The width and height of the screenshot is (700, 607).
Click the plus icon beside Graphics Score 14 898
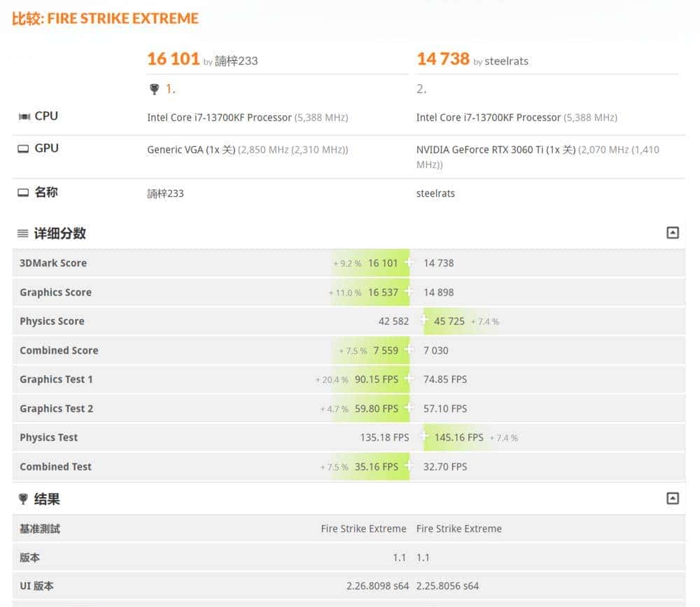click(x=408, y=292)
